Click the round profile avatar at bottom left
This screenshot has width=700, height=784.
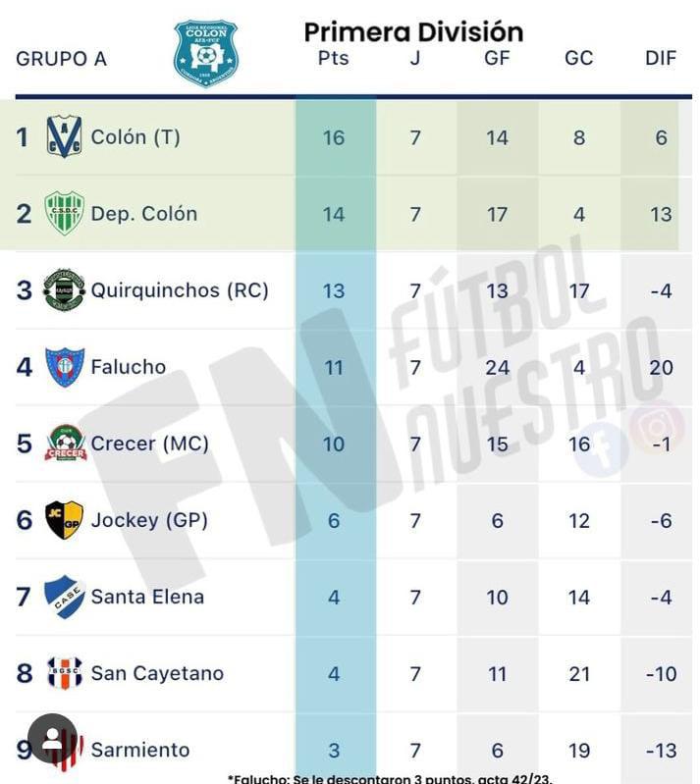click(53, 740)
